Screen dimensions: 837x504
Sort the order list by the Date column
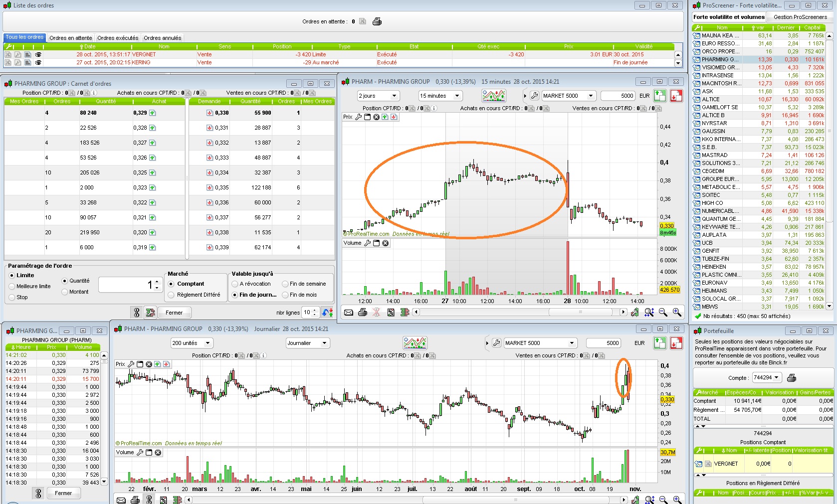88,46
